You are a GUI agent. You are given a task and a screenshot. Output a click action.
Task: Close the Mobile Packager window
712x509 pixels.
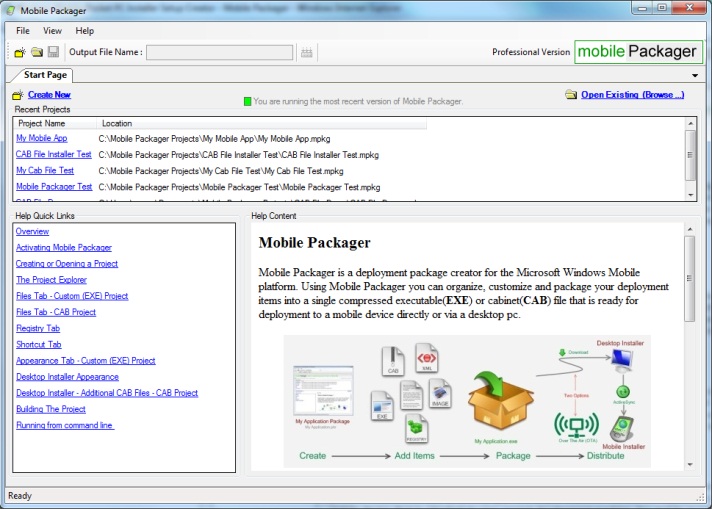689,8
